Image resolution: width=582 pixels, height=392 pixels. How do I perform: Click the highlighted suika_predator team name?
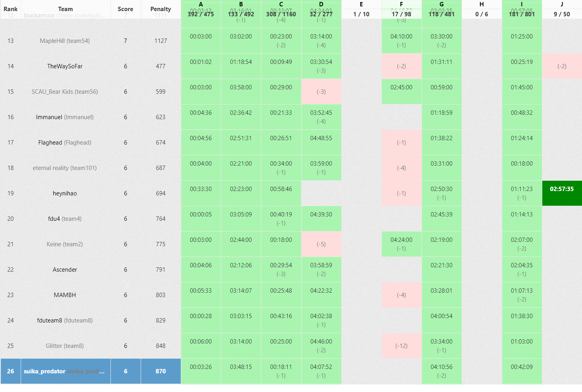click(x=44, y=371)
